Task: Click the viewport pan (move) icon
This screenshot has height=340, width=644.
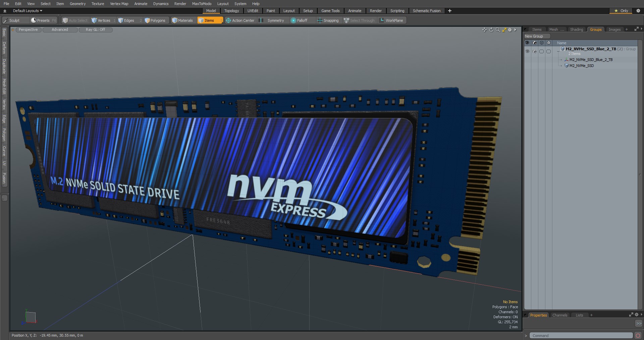Action: [484, 30]
